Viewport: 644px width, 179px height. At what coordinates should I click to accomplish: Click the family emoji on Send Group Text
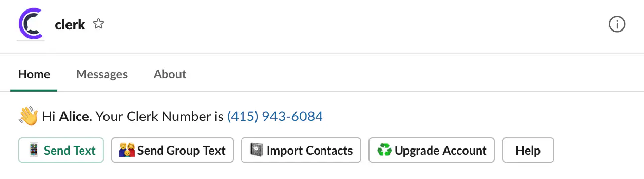[x=127, y=150]
